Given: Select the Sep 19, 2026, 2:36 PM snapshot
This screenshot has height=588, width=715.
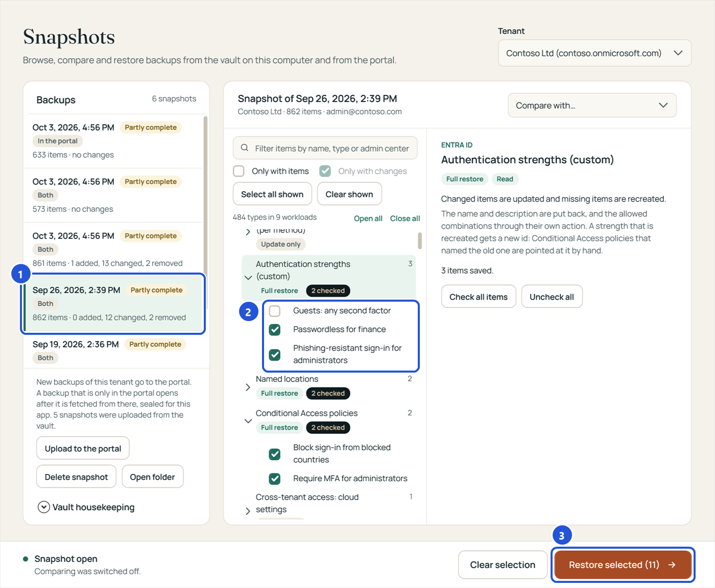Looking at the screenshot, I should pyautogui.click(x=113, y=351).
